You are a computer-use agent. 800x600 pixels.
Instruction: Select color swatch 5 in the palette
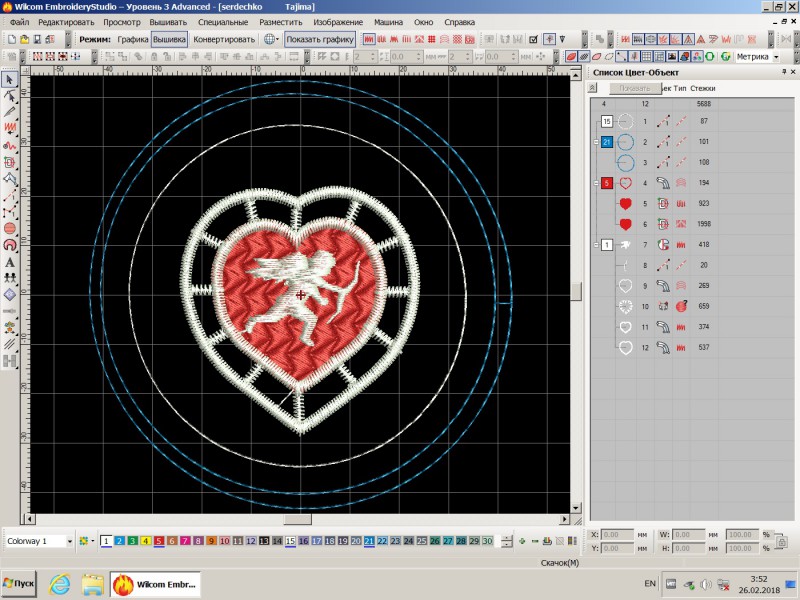[x=159, y=541]
